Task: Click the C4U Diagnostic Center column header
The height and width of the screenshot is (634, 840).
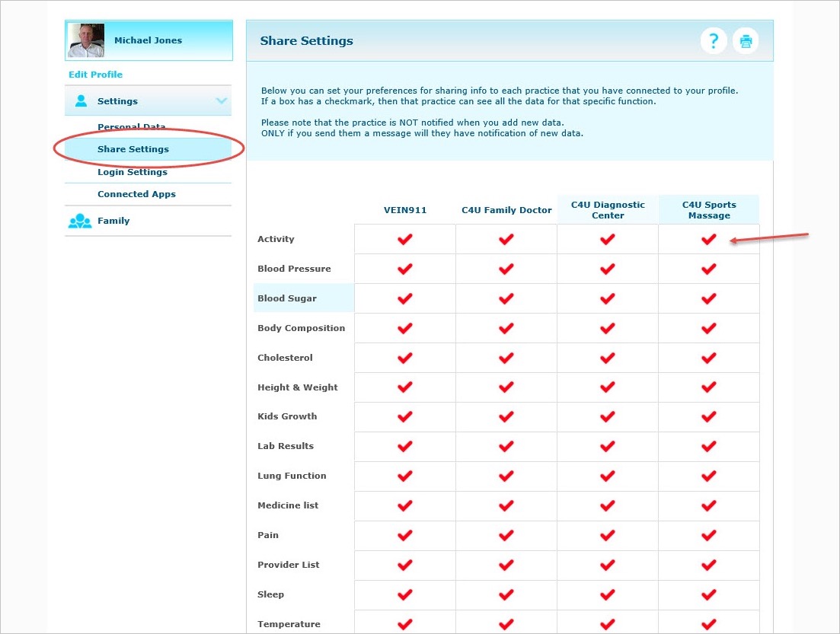Action: [x=608, y=210]
